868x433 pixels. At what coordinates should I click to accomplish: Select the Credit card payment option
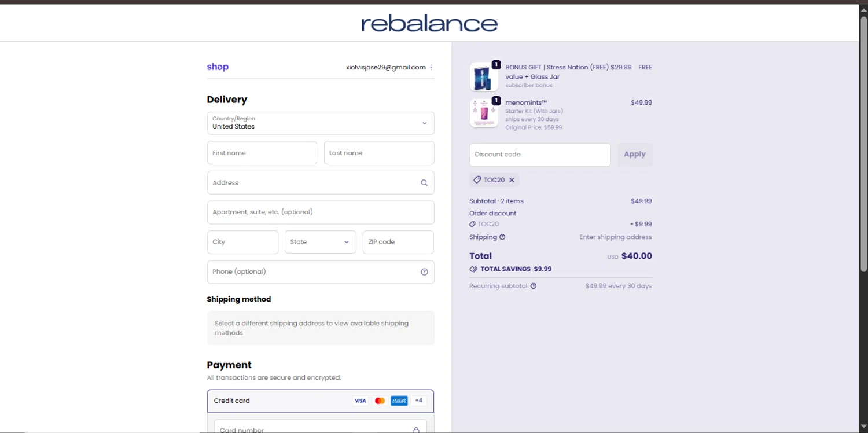[x=321, y=401]
